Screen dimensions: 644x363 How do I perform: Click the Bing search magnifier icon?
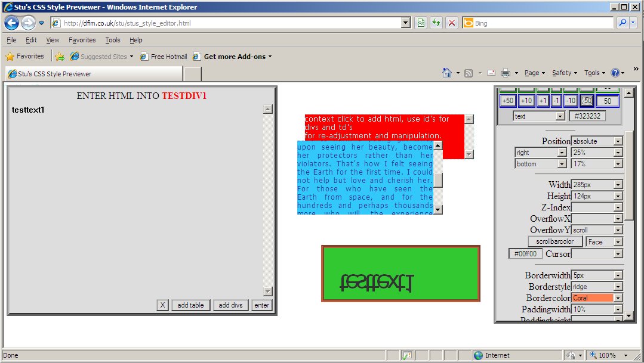[x=623, y=23]
